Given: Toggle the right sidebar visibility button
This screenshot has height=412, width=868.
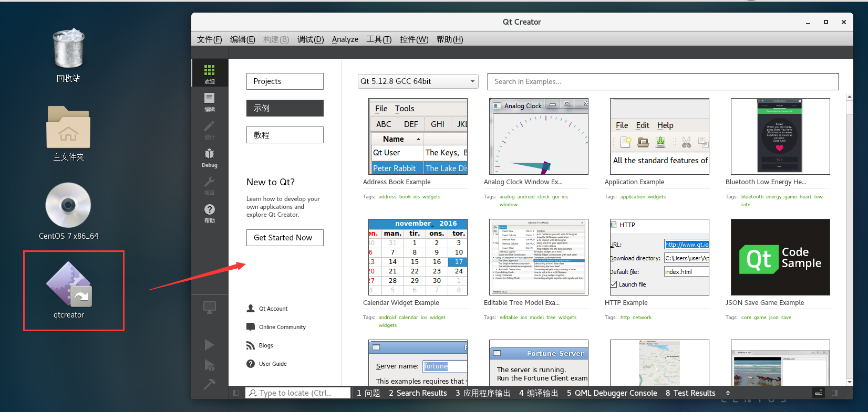Looking at the screenshot, I should 834,393.
